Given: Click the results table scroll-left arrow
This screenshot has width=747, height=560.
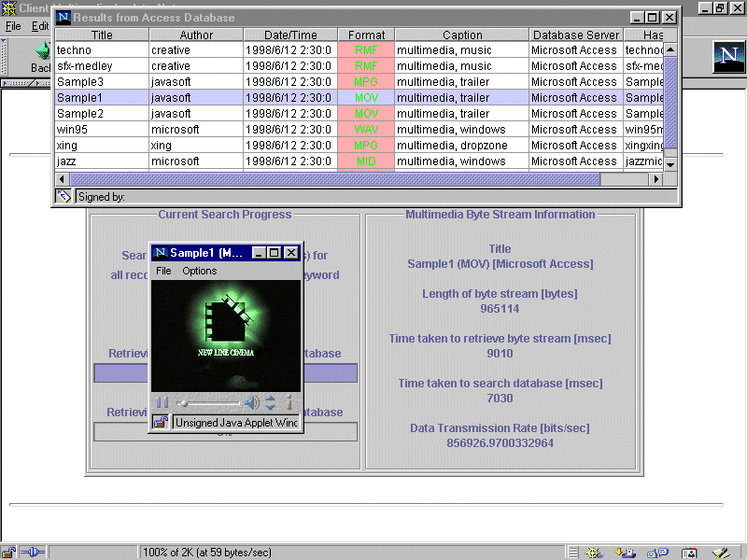Looking at the screenshot, I should coord(62,179).
